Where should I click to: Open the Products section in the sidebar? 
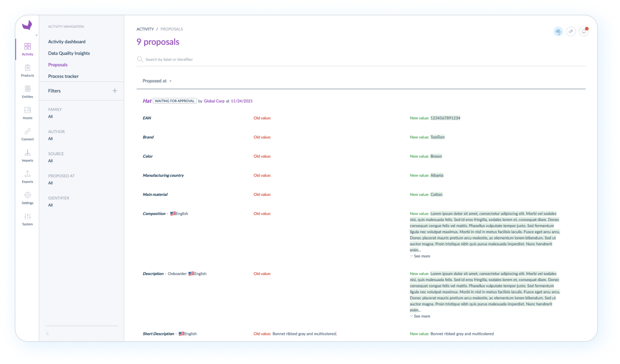[x=27, y=70]
